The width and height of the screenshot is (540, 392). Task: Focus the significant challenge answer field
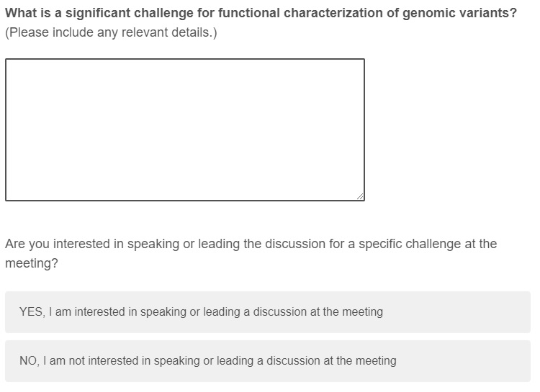click(184, 129)
